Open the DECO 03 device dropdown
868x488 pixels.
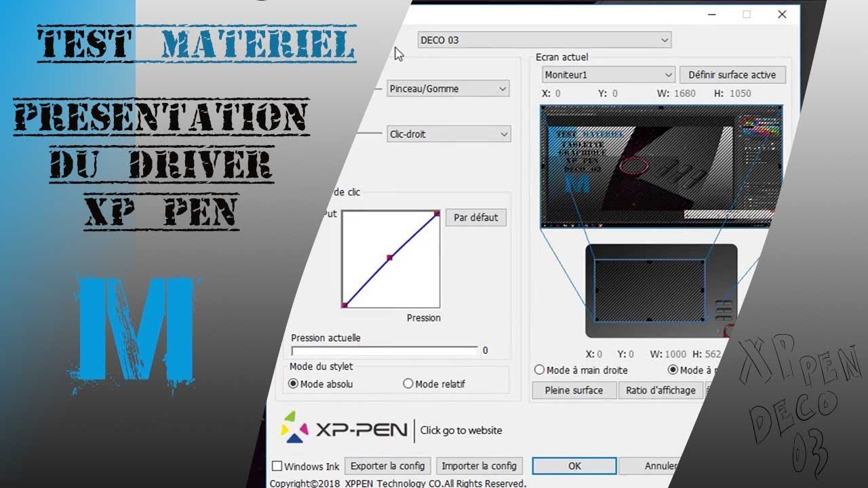(544, 40)
